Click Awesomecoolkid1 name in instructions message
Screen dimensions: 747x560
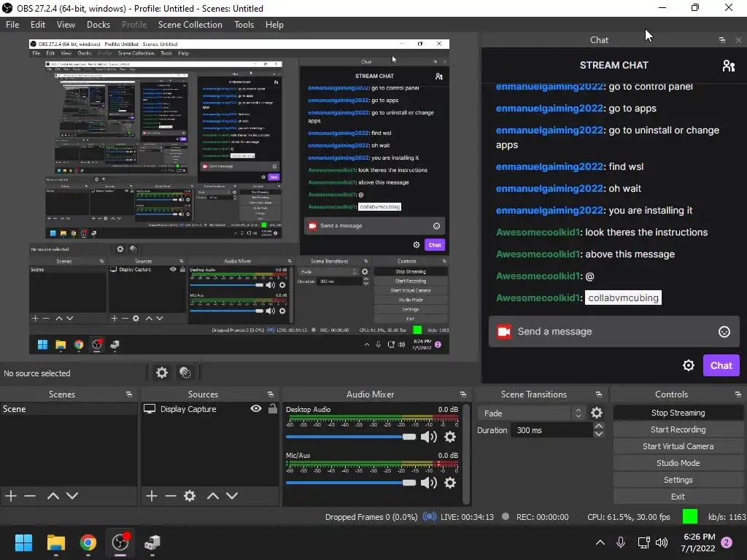point(538,232)
